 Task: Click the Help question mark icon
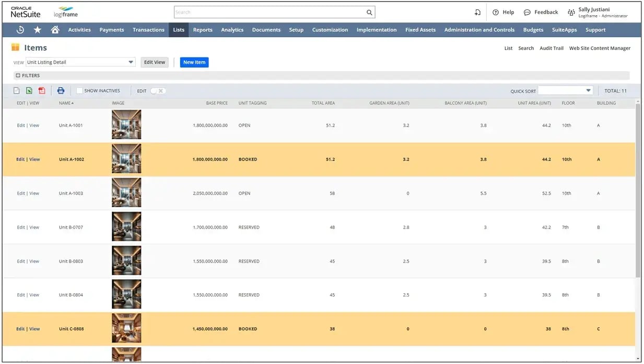tap(496, 13)
